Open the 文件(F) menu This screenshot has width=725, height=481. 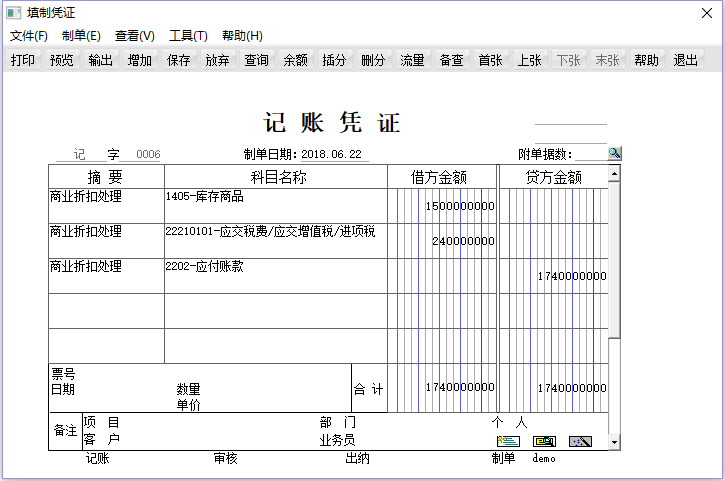(x=29, y=36)
